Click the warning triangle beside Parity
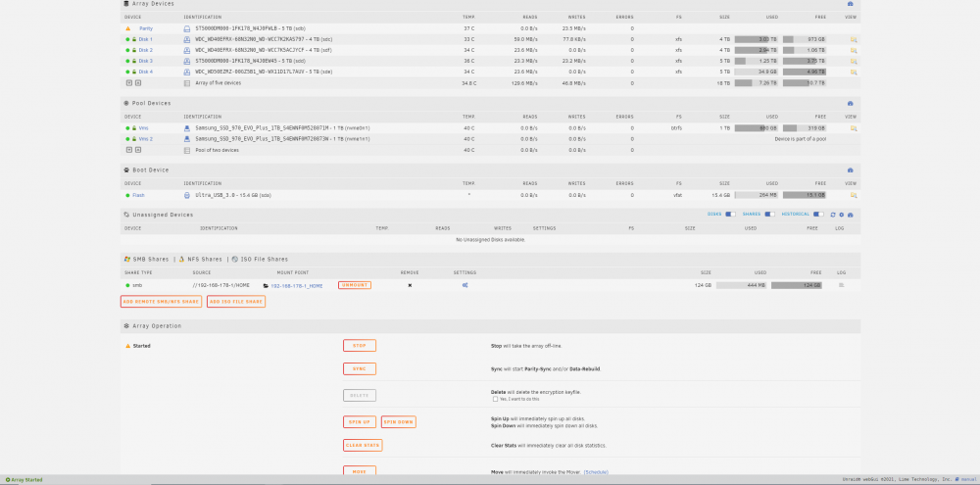980x485 pixels. click(128, 28)
